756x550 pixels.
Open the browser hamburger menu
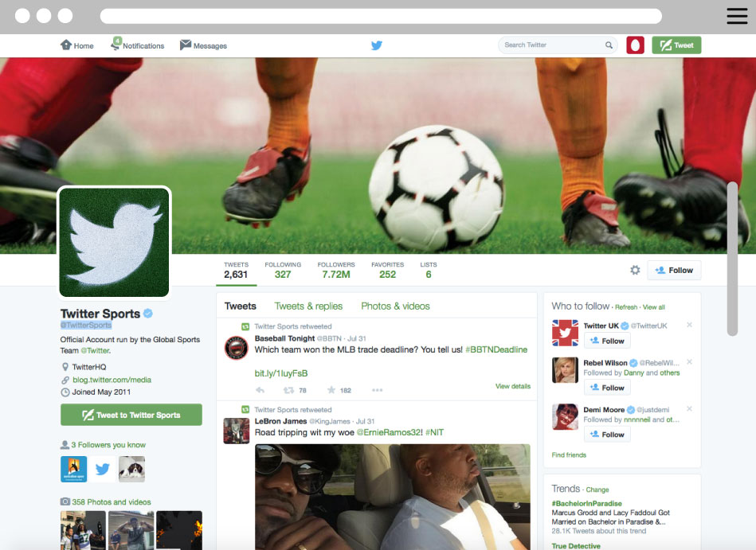tap(737, 16)
